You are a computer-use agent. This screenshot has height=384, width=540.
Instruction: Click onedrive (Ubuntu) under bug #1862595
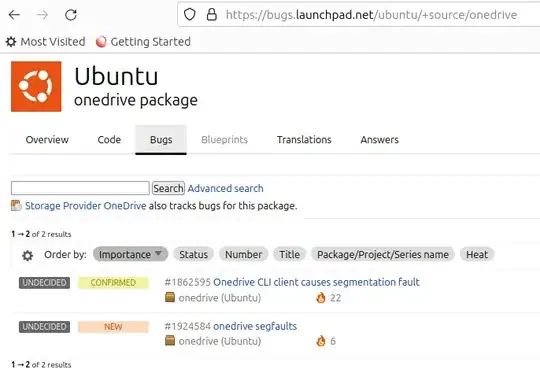(x=220, y=298)
